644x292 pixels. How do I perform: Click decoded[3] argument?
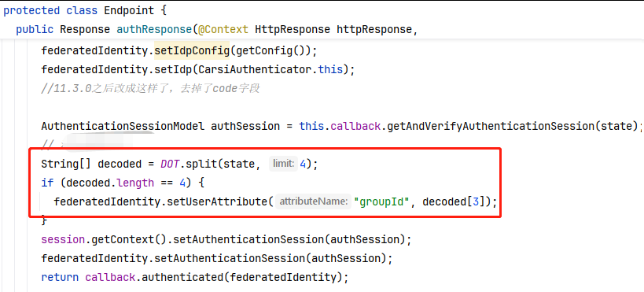[454, 201]
